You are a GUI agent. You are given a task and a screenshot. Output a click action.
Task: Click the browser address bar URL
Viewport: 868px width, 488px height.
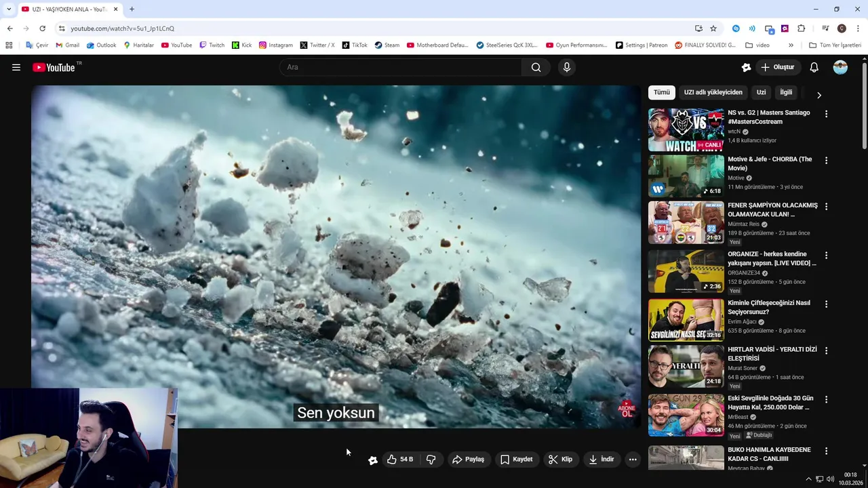point(123,28)
